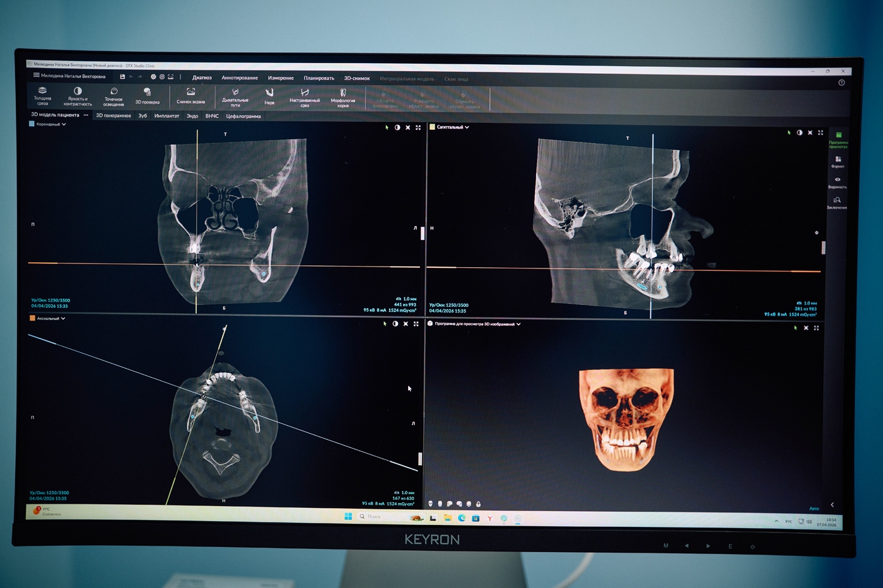883x588 pixels.
Task: Select the Яркость и контрастность tool
Action: pyautogui.click(x=78, y=95)
